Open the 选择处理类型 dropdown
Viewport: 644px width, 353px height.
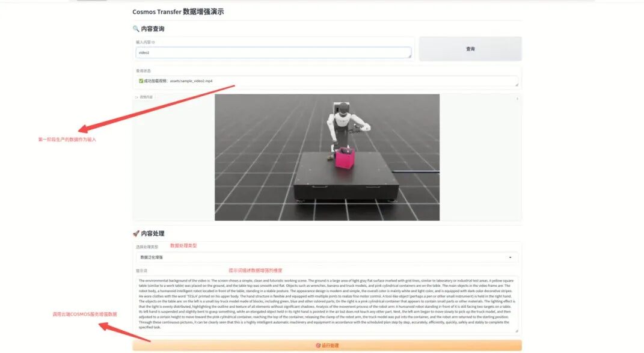325,257
